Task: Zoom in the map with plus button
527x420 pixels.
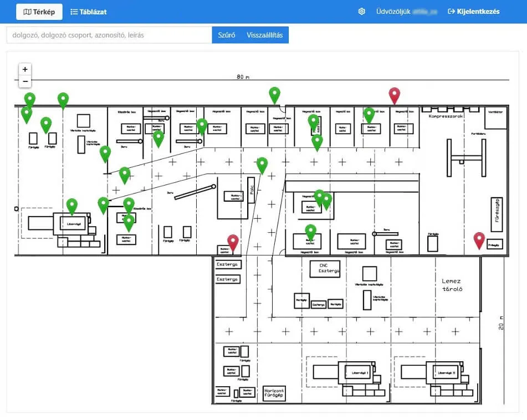Action: [x=25, y=69]
